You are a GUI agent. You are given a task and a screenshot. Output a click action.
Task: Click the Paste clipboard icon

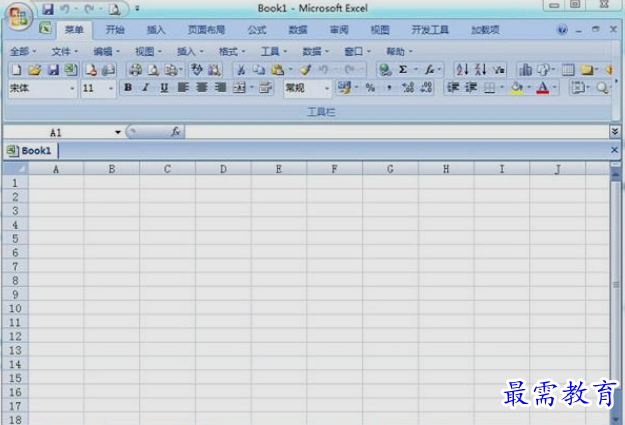coord(277,70)
